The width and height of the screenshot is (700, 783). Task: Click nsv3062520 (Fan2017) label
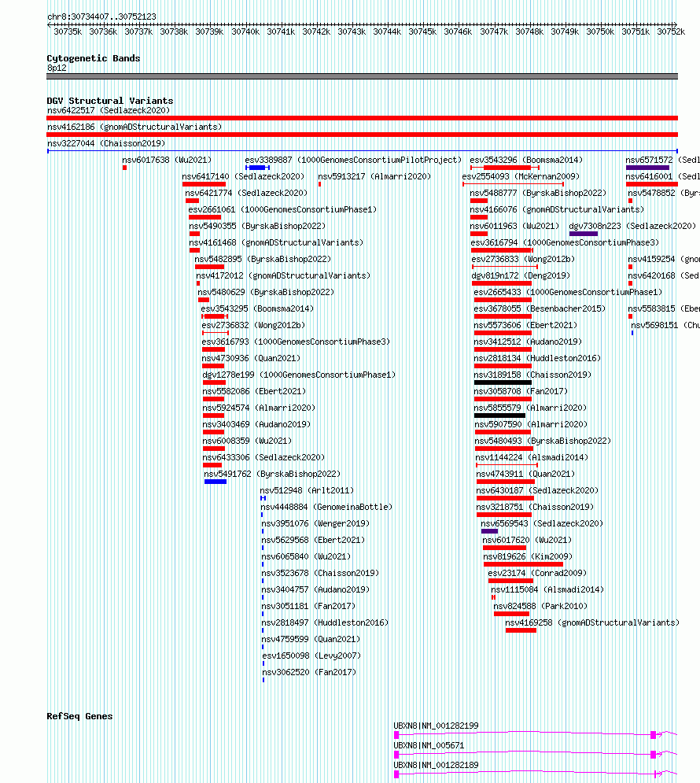pyautogui.click(x=309, y=671)
